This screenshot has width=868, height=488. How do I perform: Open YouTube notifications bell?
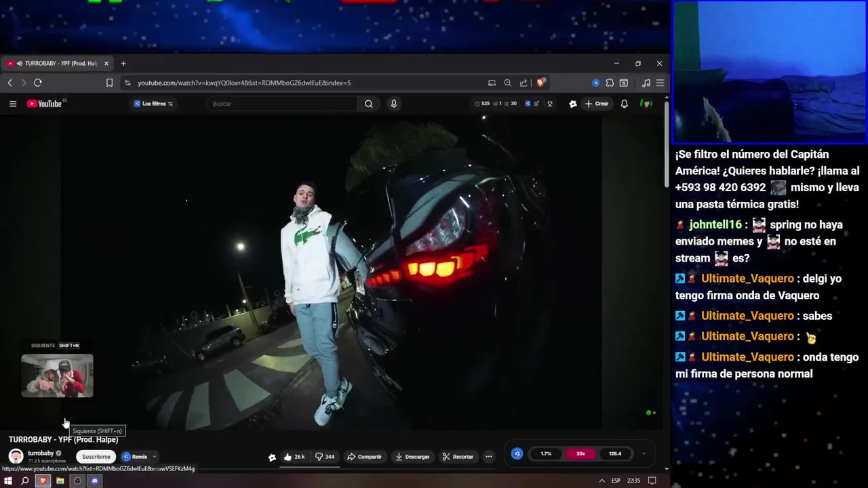pyautogui.click(x=625, y=104)
